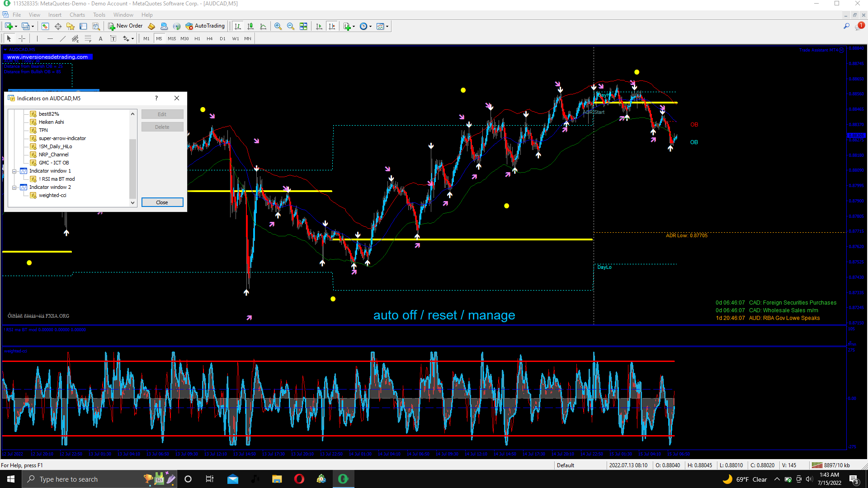This screenshot has height=488, width=868.
Task: Switch chart to candlesticks view
Action: (x=250, y=26)
